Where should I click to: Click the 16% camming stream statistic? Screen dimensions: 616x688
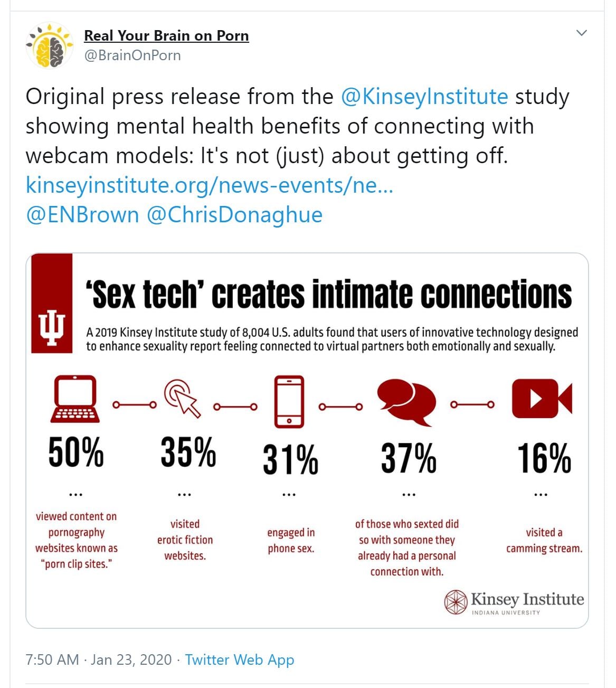[544, 458]
